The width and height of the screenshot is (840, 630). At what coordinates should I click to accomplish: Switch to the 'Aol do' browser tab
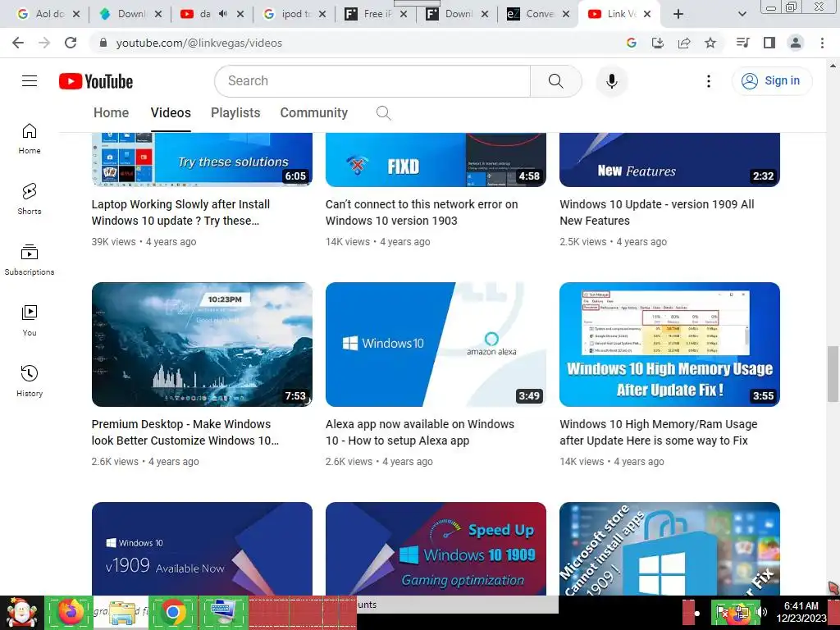pyautogui.click(x=48, y=14)
